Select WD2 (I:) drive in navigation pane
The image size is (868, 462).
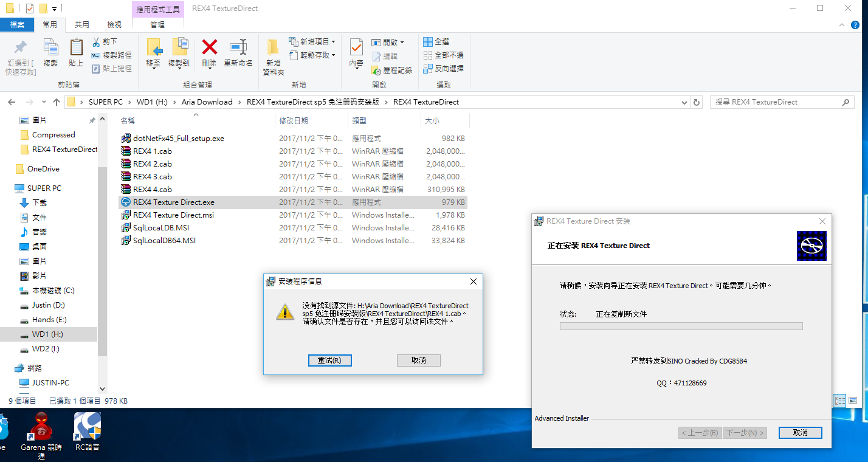[x=46, y=349]
